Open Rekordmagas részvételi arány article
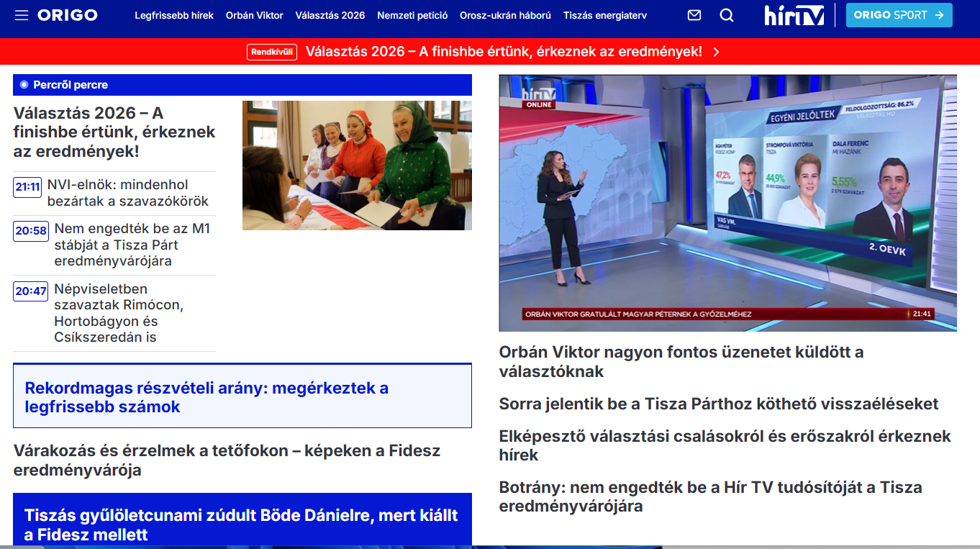This screenshot has width=980, height=549. pyautogui.click(x=207, y=397)
